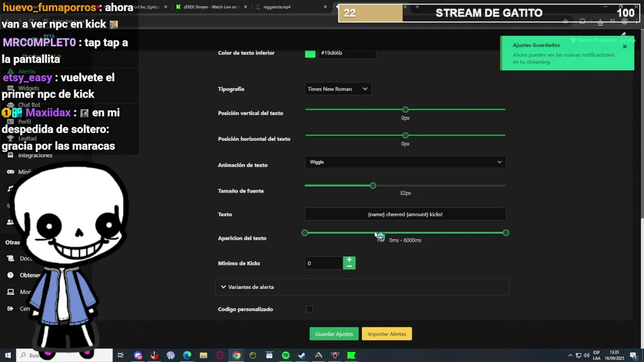This screenshot has height=362, width=644.
Task: Close the zEREK Stream browser tab
Action: coord(246,7)
